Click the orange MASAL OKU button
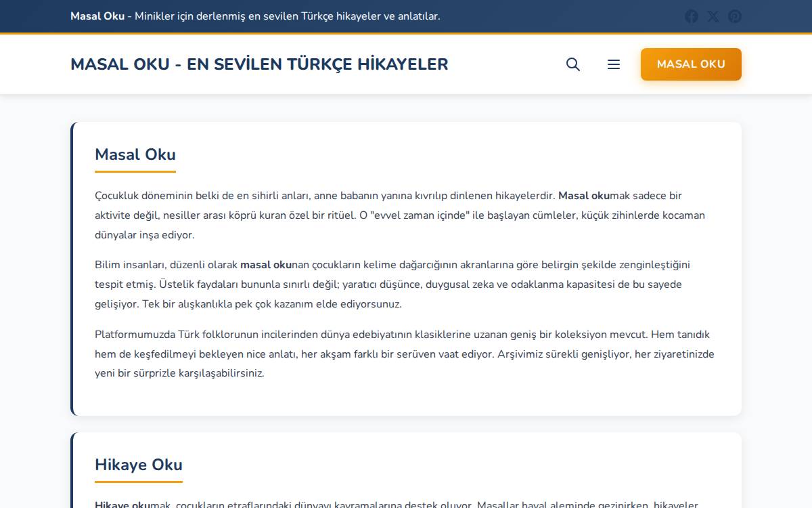812x508 pixels. tap(691, 64)
